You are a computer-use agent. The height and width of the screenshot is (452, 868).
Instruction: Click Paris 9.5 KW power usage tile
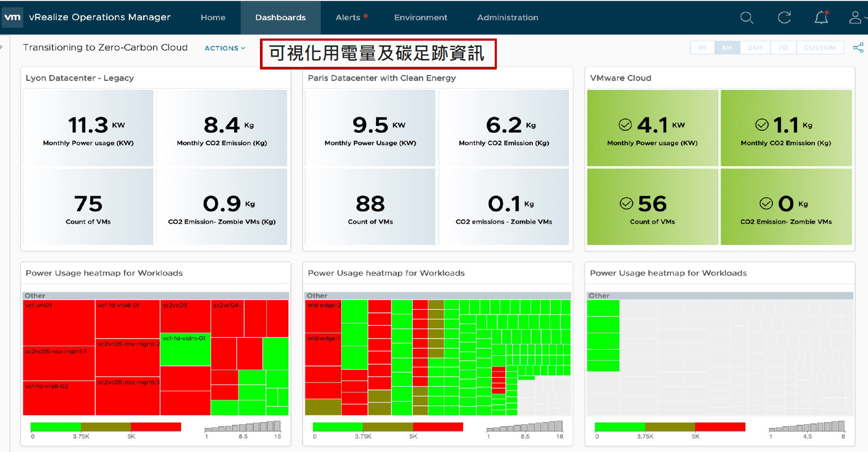pyautogui.click(x=370, y=128)
